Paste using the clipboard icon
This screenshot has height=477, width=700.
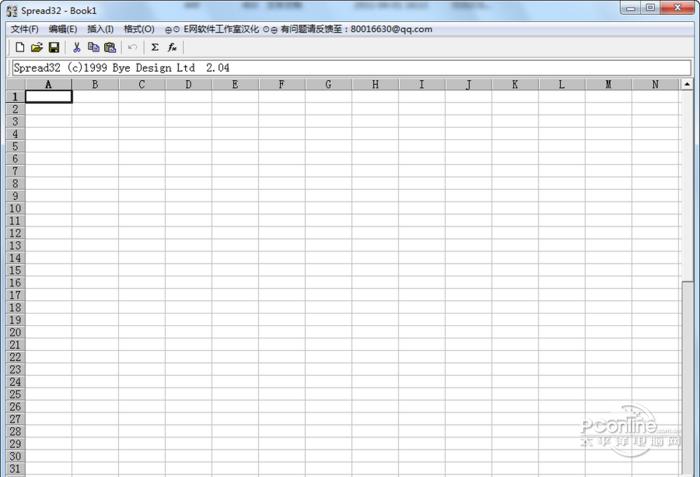point(110,47)
